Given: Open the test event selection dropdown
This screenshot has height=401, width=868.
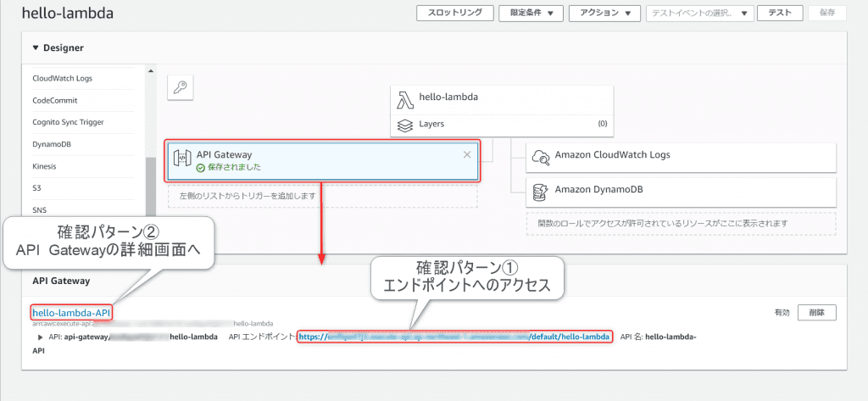Looking at the screenshot, I should [700, 13].
